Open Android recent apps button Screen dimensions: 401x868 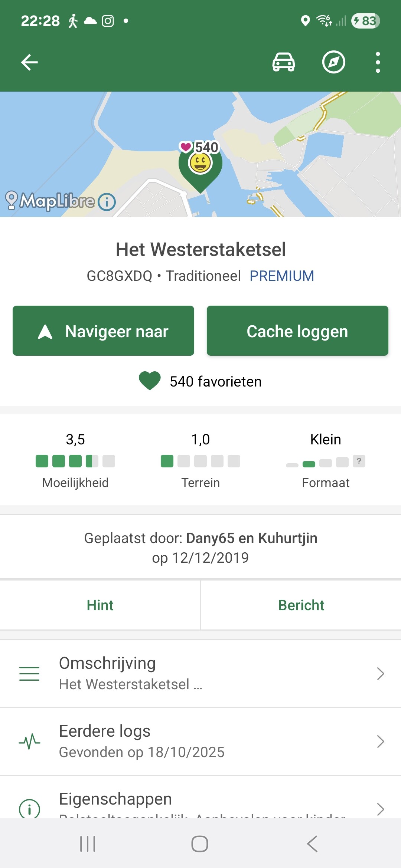tap(88, 844)
